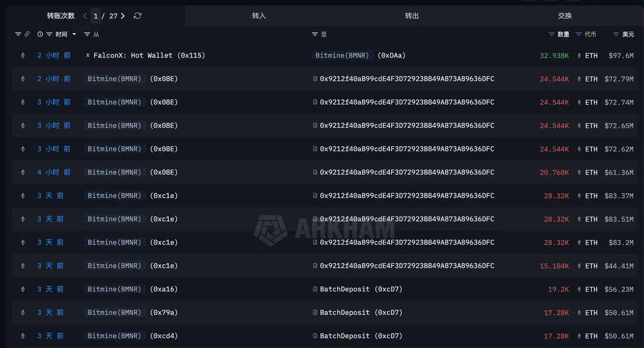
Task: Click the 20.768K amount
Action: tap(555, 172)
